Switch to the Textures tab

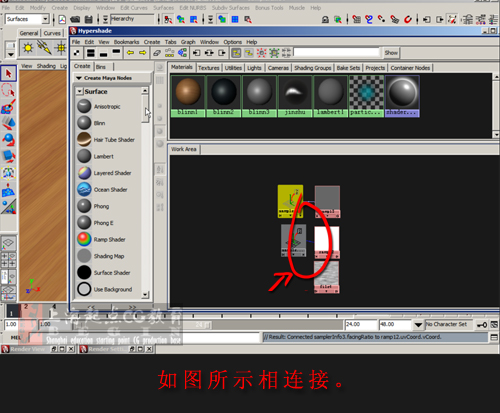click(209, 68)
